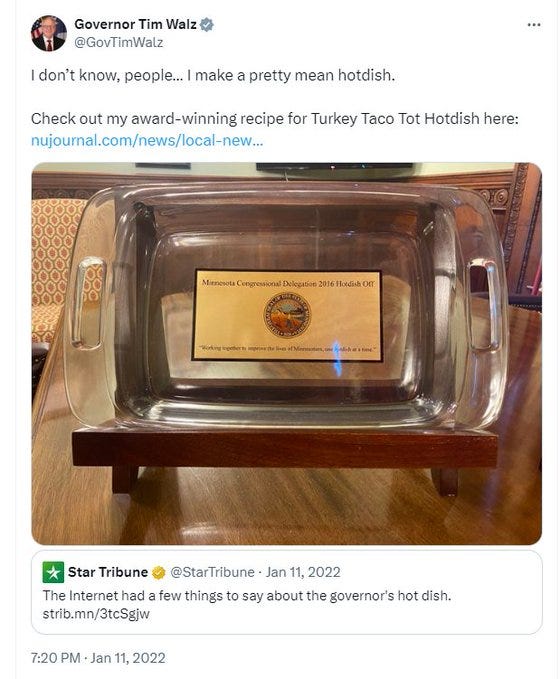
Task: Open the hotdish trophy photo
Action: tap(286, 353)
